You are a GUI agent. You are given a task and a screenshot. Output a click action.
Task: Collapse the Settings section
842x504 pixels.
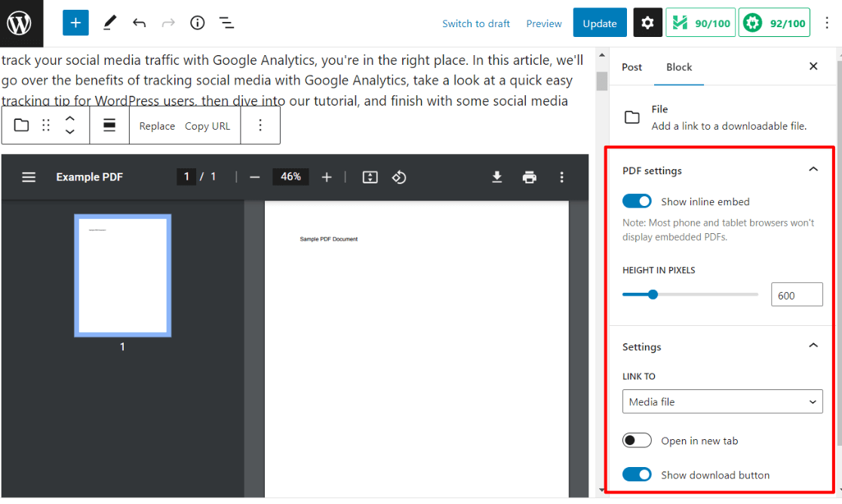[x=813, y=345]
